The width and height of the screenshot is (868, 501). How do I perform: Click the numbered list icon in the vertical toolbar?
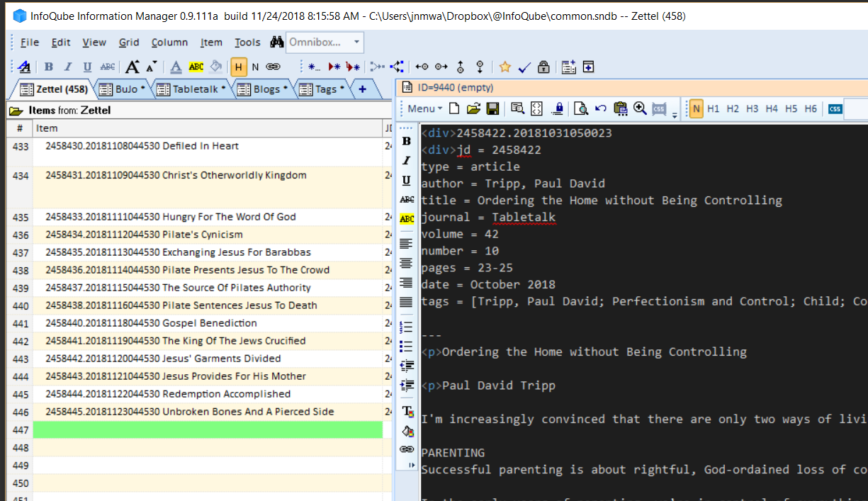pyautogui.click(x=407, y=327)
